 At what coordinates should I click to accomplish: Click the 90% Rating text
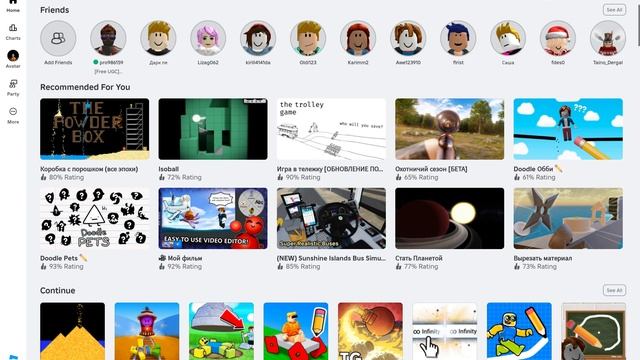[x=302, y=177]
